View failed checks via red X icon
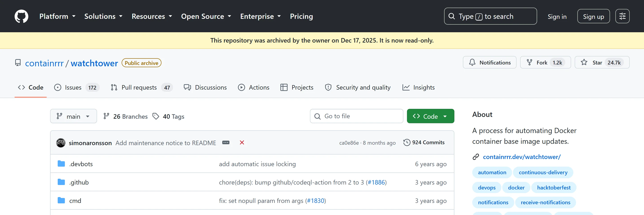This screenshot has height=215, width=644. [x=242, y=142]
